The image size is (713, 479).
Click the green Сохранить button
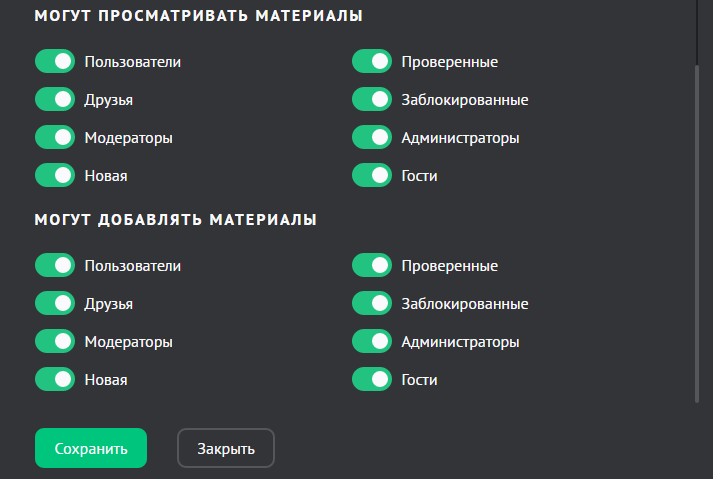[x=91, y=449]
